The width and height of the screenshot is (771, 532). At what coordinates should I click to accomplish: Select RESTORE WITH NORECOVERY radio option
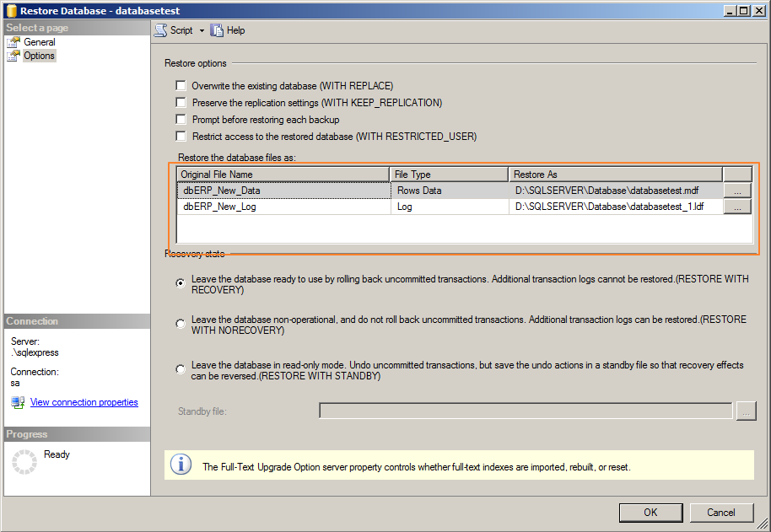point(181,324)
